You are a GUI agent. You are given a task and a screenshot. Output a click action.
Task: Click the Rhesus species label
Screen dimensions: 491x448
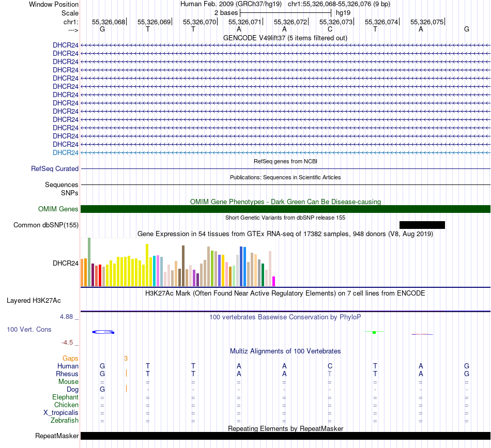coord(67,374)
